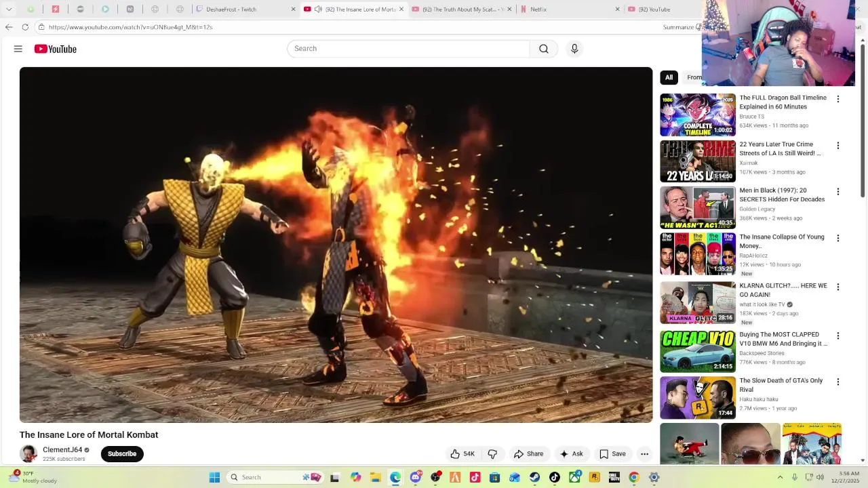Open Google Chrome from the taskbar

[634, 477]
